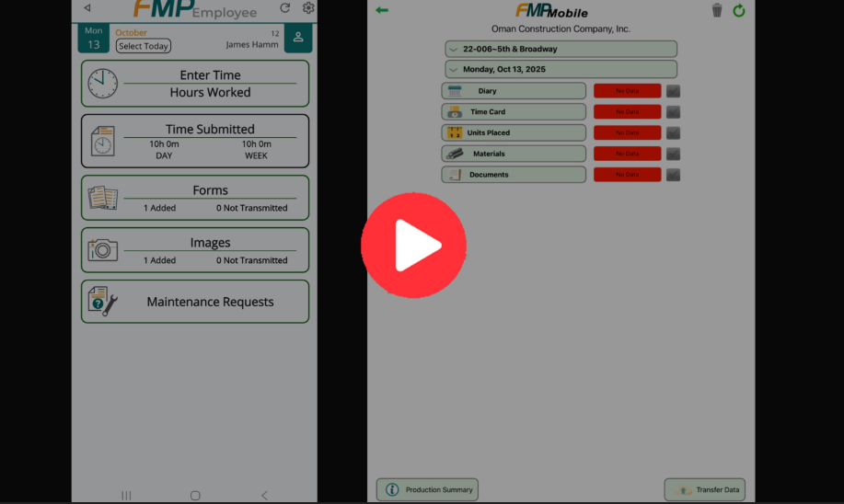
Task: Click the red No Data status for Documents
Action: click(627, 175)
